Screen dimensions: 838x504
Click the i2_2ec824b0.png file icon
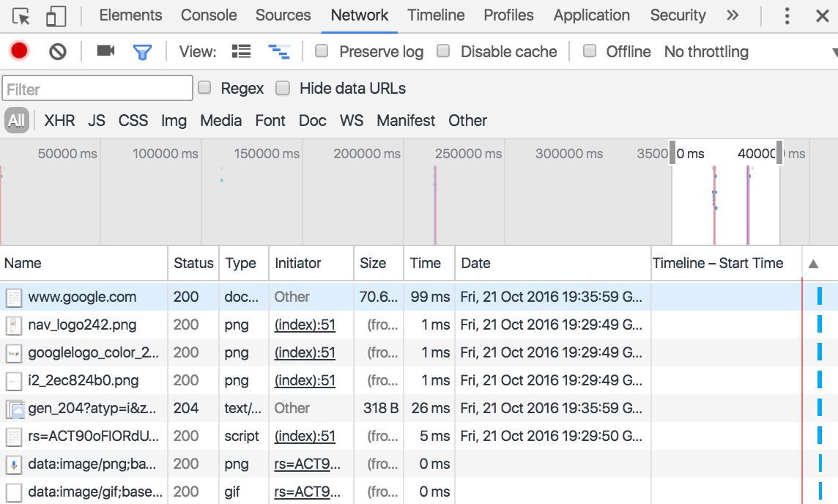(x=13, y=380)
